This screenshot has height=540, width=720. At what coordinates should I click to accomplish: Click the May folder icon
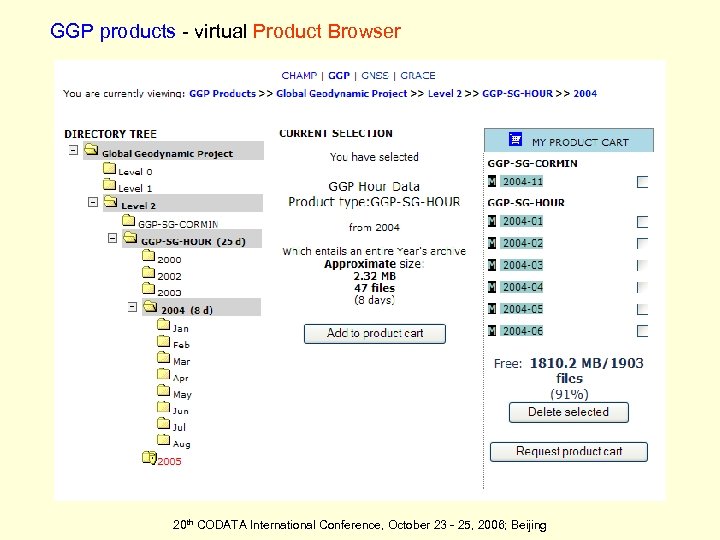click(x=163, y=390)
